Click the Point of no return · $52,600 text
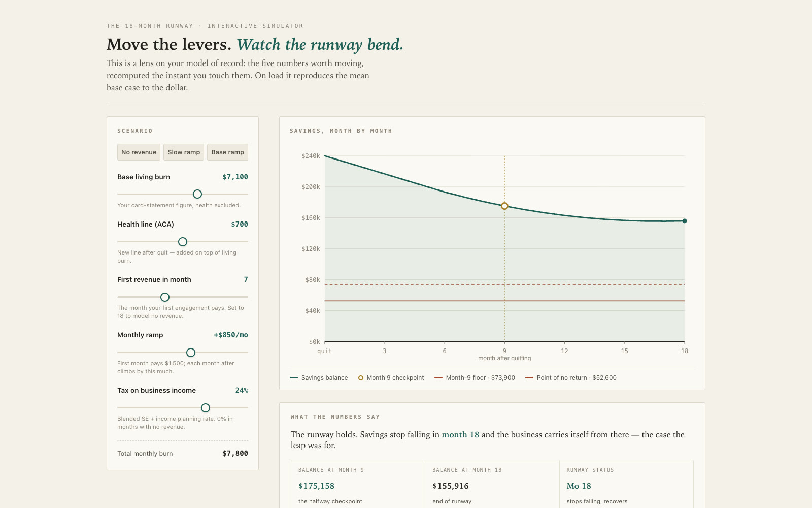Image resolution: width=812 pixels, height=508 pixels. [577, 378]
